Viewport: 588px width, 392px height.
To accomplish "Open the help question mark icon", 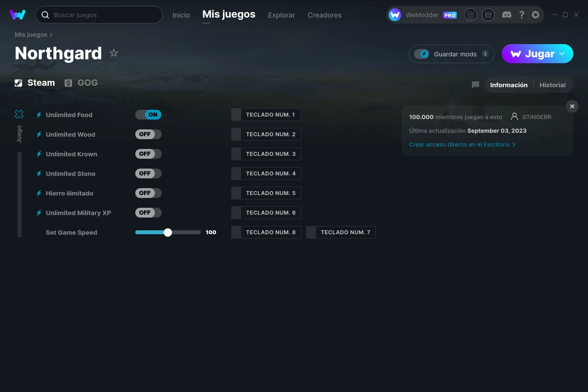I will [x=521, y=15].
